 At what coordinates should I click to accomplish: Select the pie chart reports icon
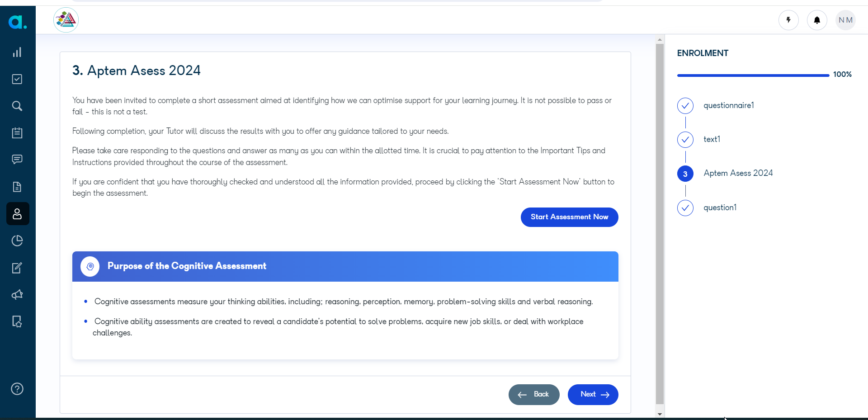click(x=17, y=241)
